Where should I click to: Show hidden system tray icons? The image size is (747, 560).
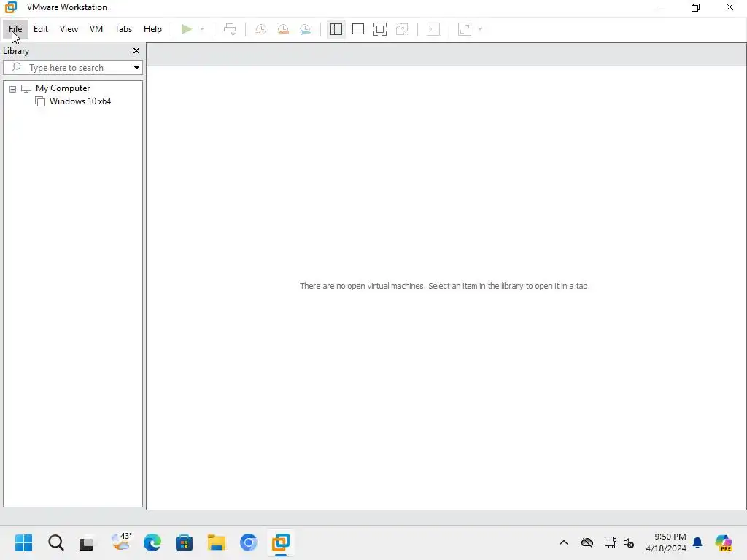(564, 542)
